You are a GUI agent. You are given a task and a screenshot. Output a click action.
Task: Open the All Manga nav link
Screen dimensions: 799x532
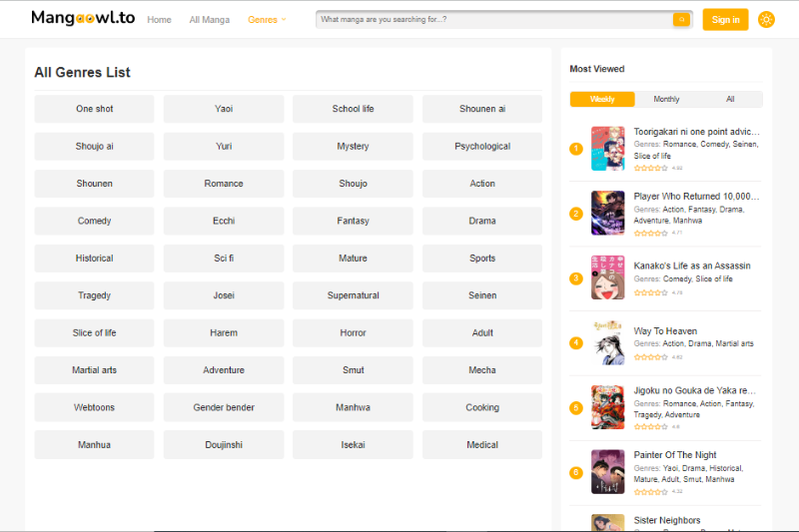click(210, 20)
